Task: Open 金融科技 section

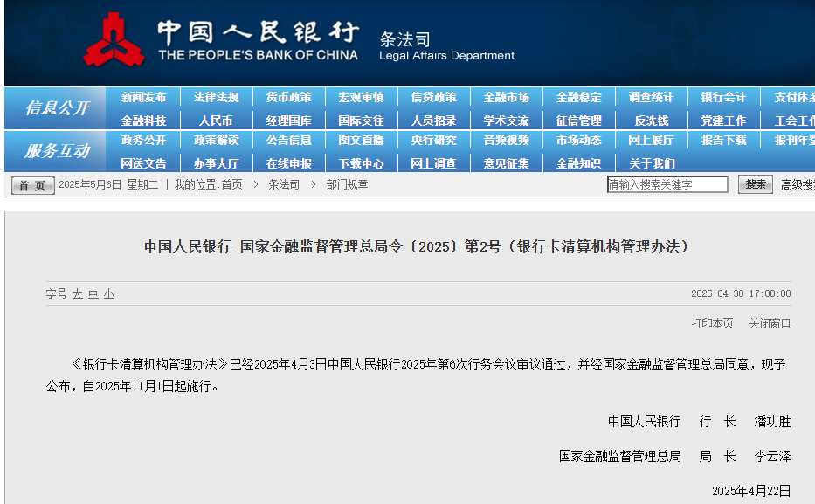Action: [x=143, y=121]
